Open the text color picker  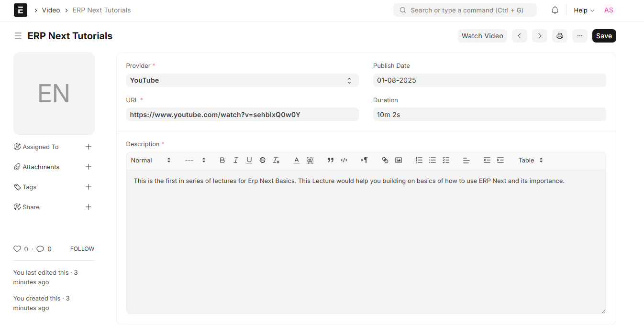(x=297, y=160)
